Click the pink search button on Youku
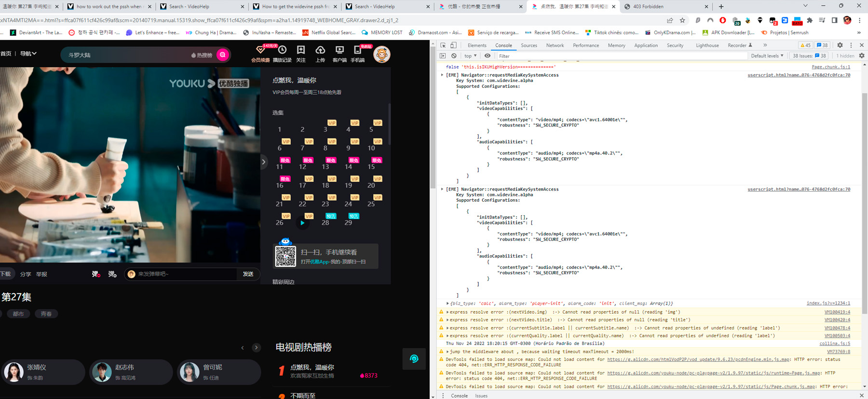Viewport: 868px width, 399px height. [223, 55]
